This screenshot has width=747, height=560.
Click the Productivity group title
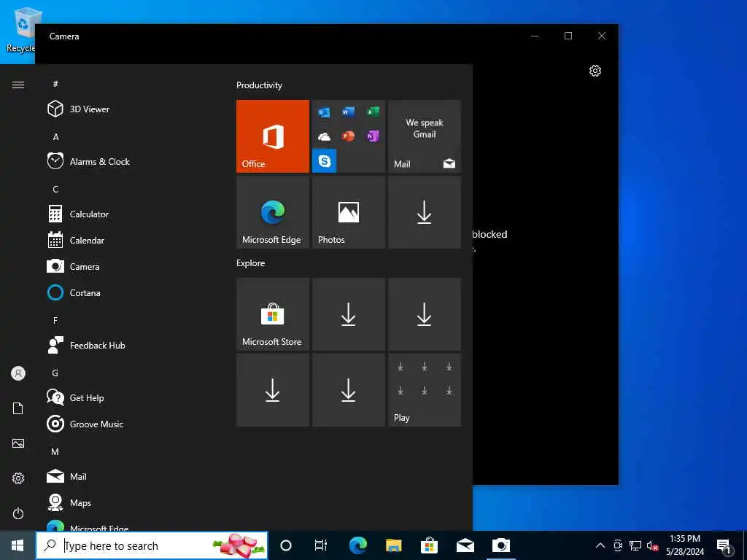pos(259,85)
